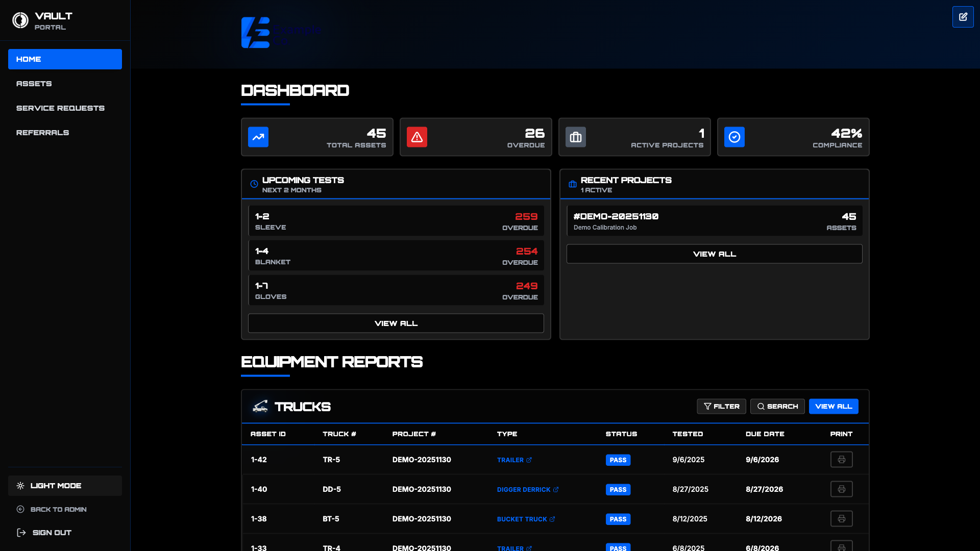Click View All under Upcoming Tests
This screenshot has height=551, width=980.
(396, 323)
